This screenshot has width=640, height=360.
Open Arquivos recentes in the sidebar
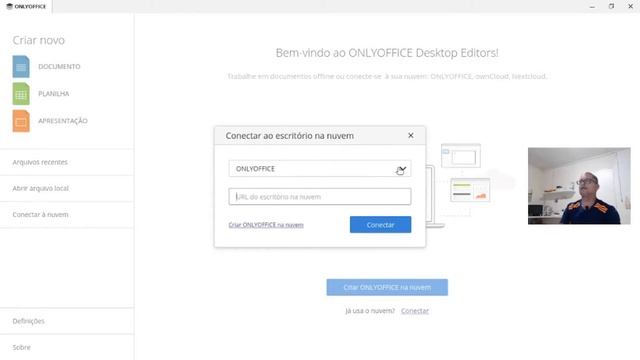67,162
